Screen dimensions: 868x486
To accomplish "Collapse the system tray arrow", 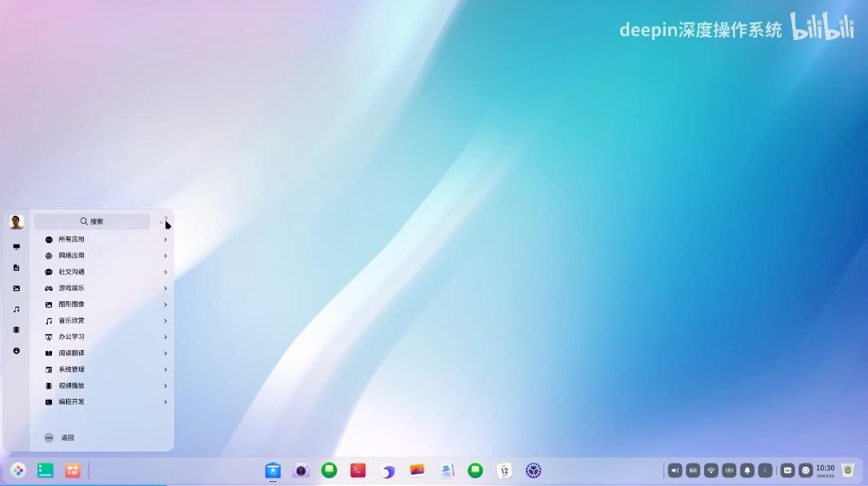I will (x=766, y=471).
